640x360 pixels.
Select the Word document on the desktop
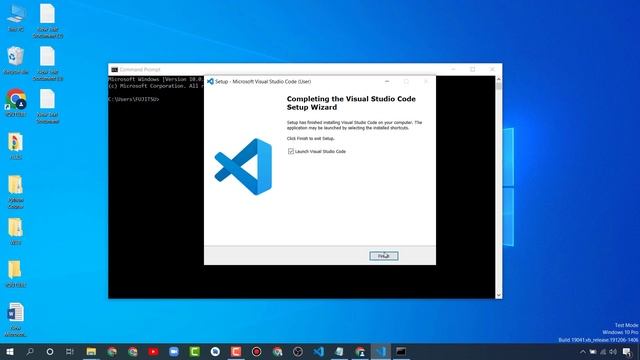16,320
